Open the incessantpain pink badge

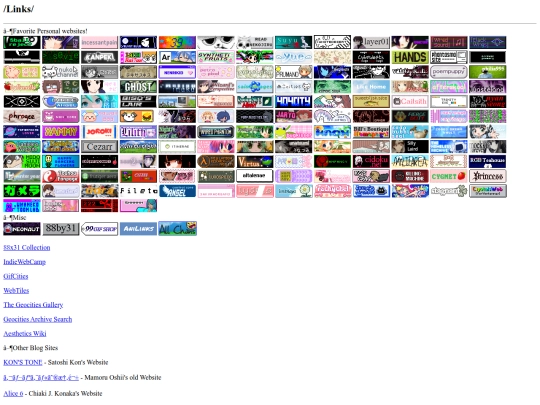100,42
